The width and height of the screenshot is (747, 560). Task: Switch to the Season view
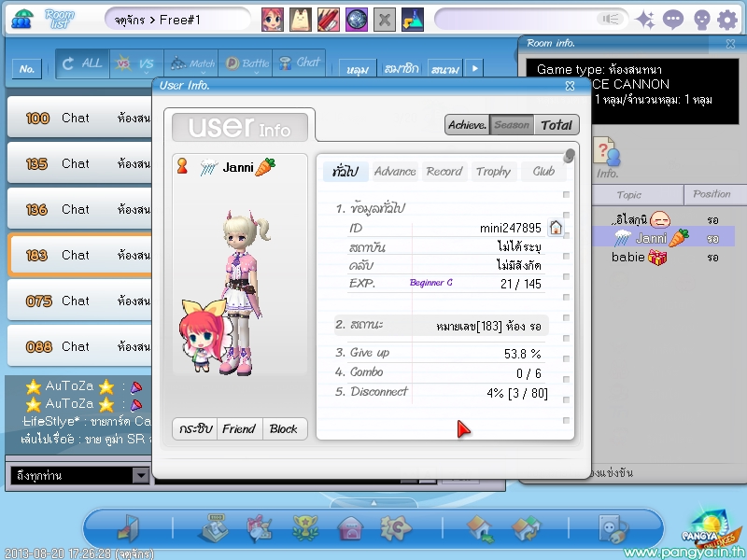512,125
